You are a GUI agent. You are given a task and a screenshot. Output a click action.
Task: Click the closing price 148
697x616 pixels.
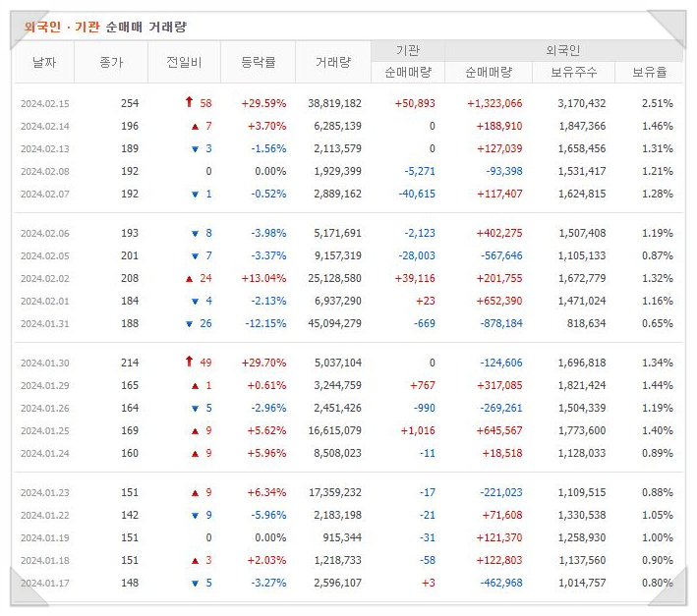(x=130, y=584)
